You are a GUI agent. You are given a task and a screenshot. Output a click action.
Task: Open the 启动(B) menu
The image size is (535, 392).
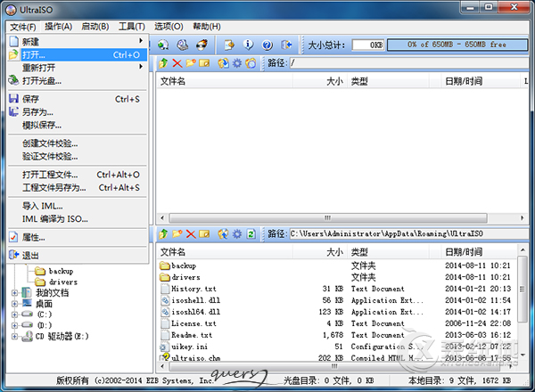coord(95,27)
